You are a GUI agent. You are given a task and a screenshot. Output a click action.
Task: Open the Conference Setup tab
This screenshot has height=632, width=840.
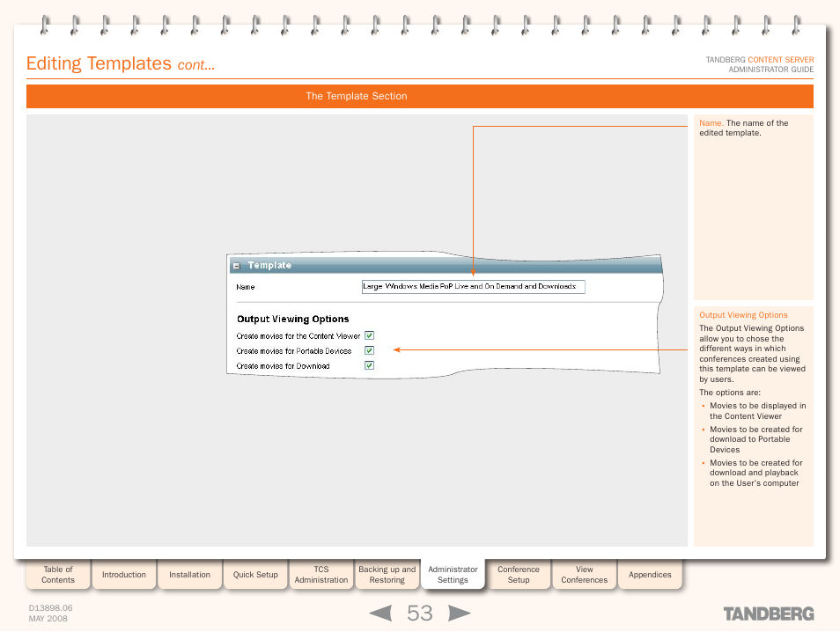(519, 574)
